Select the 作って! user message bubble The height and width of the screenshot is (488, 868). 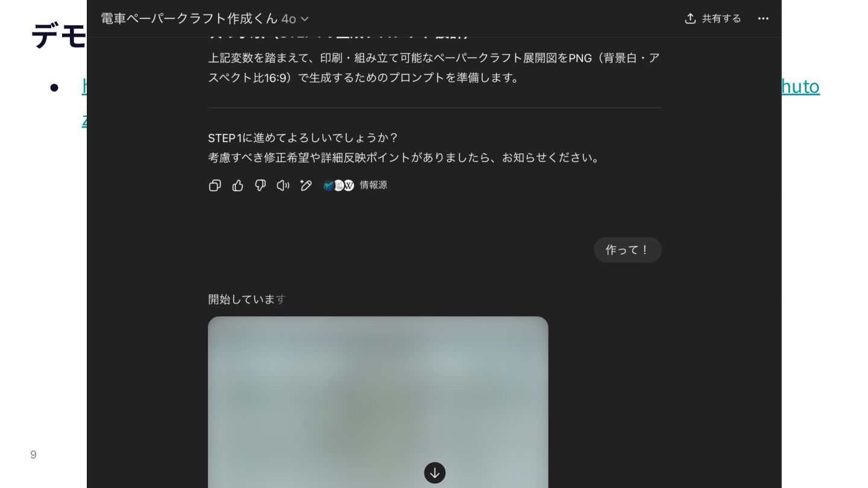tap(627, 249)
